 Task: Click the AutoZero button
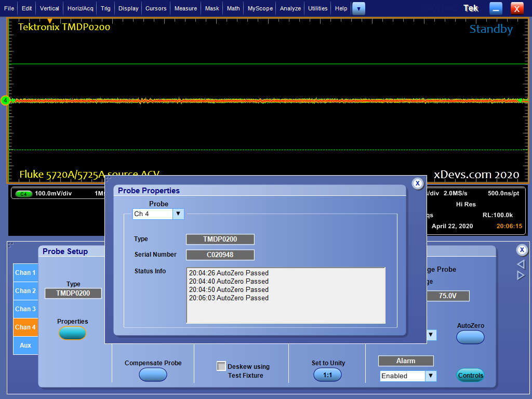(x=470, y=337)
